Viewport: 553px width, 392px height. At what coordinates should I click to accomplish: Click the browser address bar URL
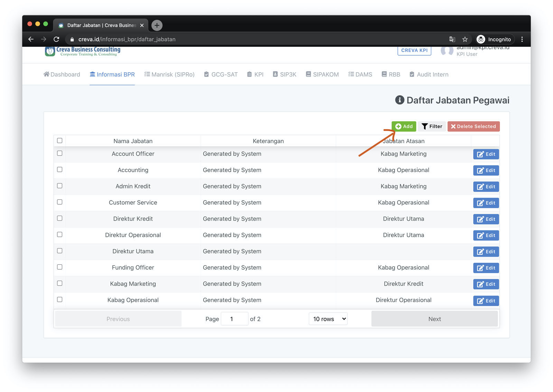pos(127,39)
